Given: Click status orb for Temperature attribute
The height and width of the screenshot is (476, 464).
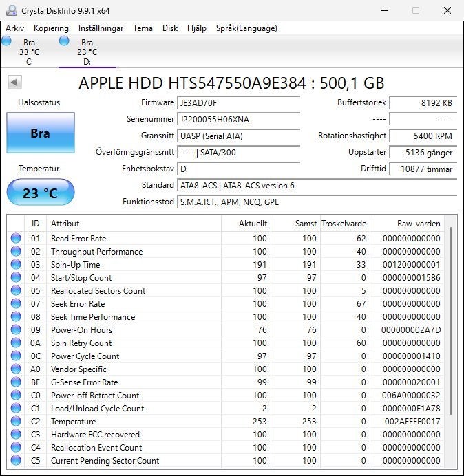Looking at the screenshot, I should (16, 421).
